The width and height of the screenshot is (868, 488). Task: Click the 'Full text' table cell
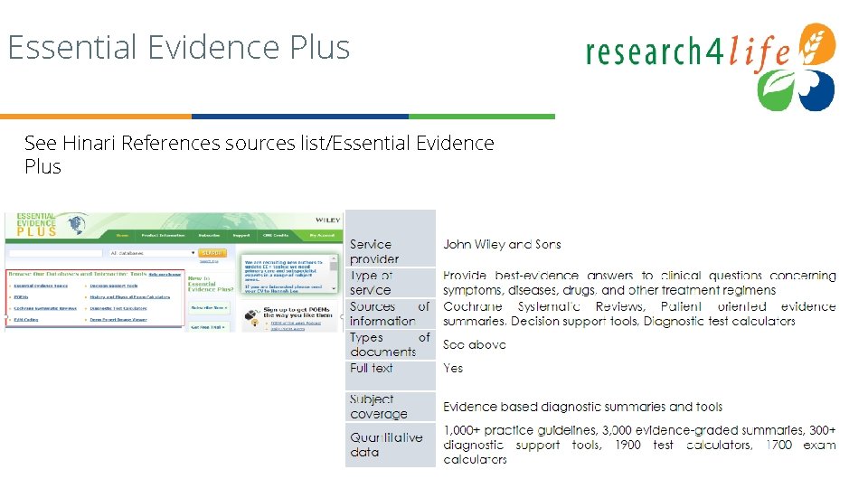click(x=391, y=376)
